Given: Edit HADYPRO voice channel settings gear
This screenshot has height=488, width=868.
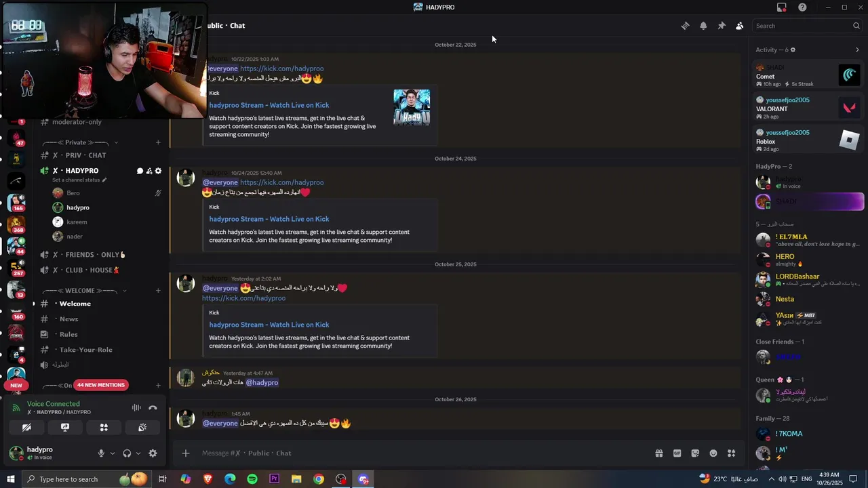Looking at the screenshot, I should [159, 171].
